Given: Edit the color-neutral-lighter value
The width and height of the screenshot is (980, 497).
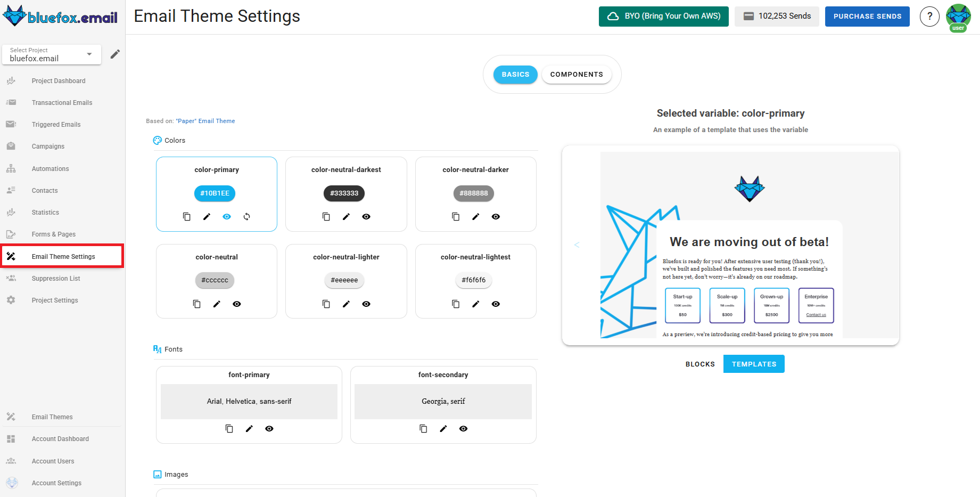Looking at the screenshot, I should (346, 304).
